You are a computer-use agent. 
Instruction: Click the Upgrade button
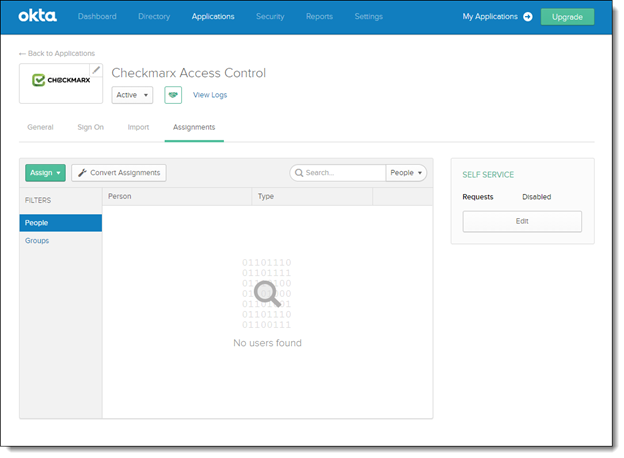[567, 17]
